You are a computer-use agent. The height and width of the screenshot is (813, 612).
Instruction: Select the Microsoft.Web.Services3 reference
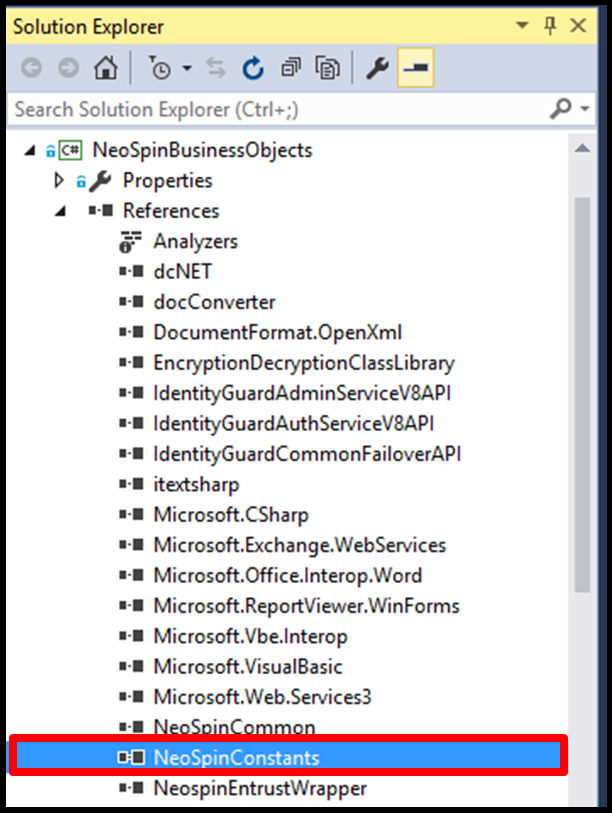(x=262, y=697)
